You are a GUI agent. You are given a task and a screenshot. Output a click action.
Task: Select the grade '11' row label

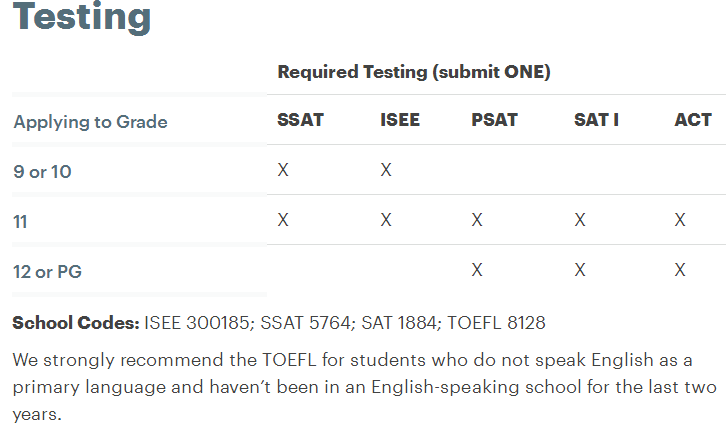[20, 221]
